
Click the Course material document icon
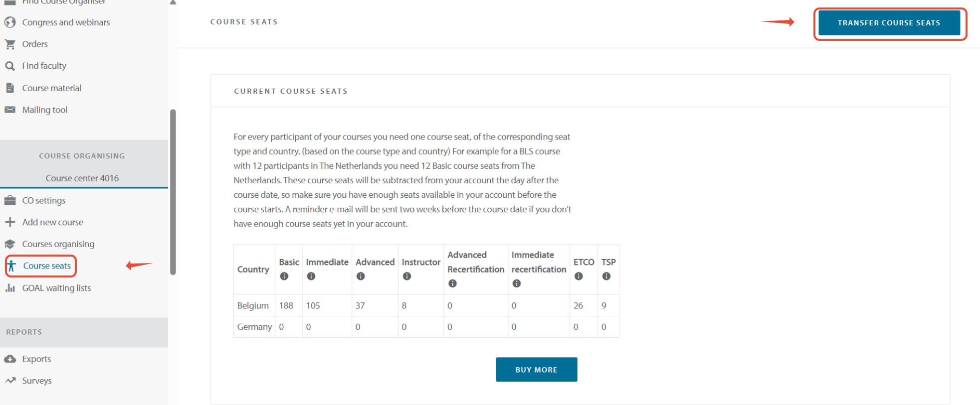pyautogui.click(x=10, y=88)
